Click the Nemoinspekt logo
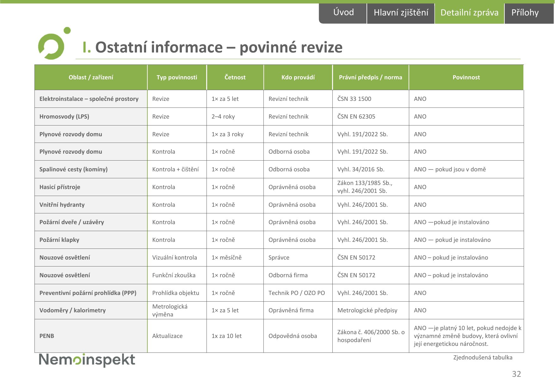555x392 pixels. (x=87, y=360)
